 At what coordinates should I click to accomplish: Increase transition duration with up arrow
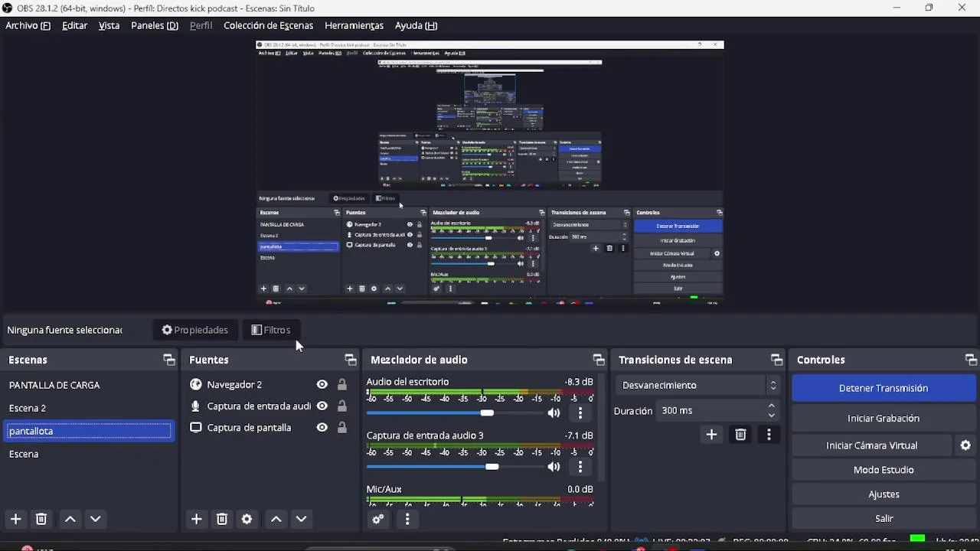coord(771,406)
